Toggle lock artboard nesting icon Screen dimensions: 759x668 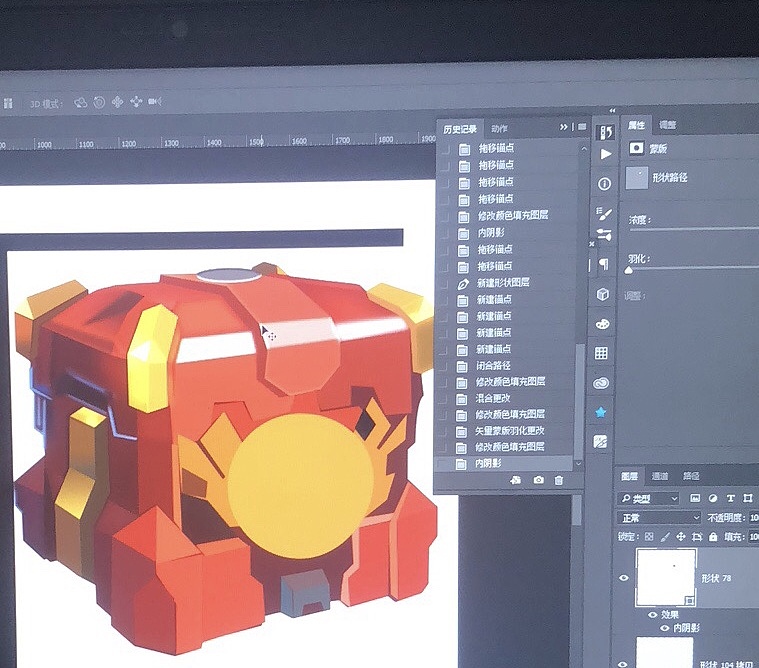coord(697,536)
